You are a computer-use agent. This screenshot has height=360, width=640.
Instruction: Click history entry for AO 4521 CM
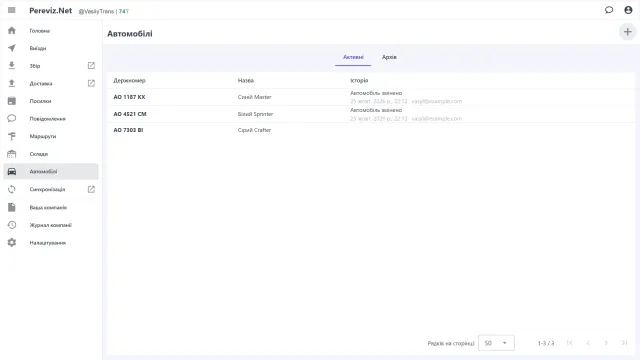click(x=406, y=114)
